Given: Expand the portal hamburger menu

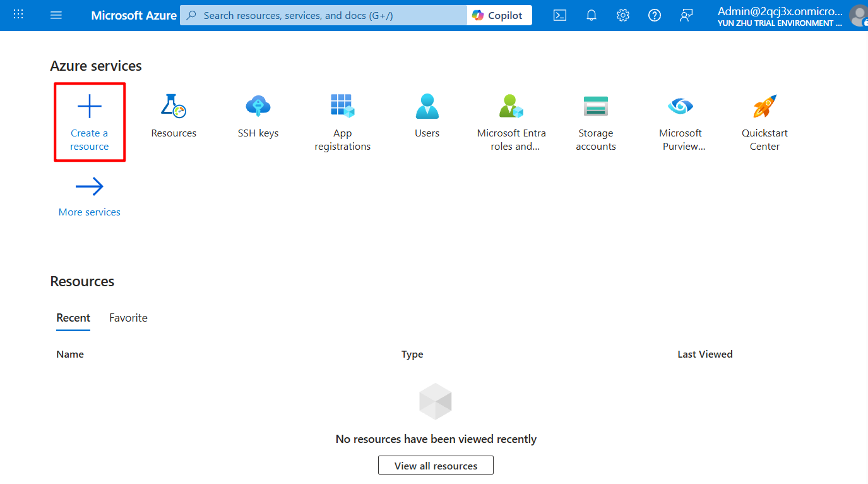Looking at the screenshot, I should point(56,15).
